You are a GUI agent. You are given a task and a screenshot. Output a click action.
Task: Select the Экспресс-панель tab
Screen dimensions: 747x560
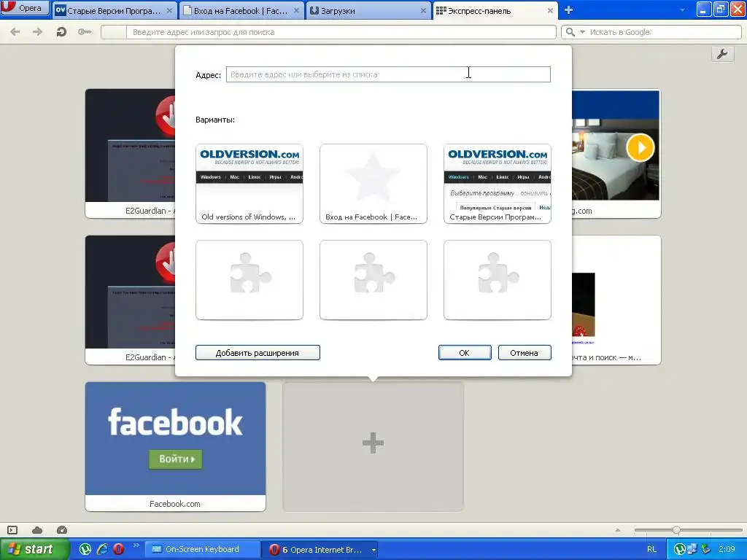tap(495, 10)
